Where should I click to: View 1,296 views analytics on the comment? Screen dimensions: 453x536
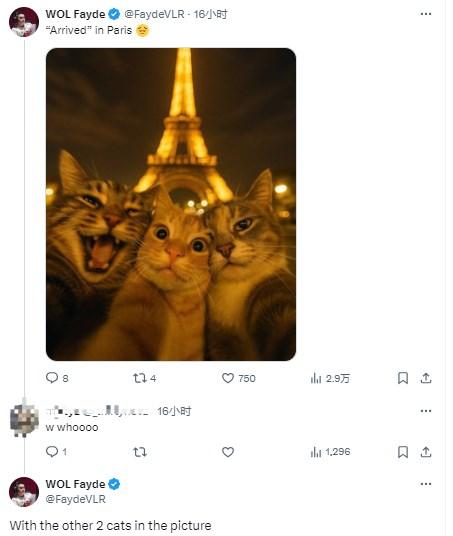pyautogui.click(x=330, y=452)
